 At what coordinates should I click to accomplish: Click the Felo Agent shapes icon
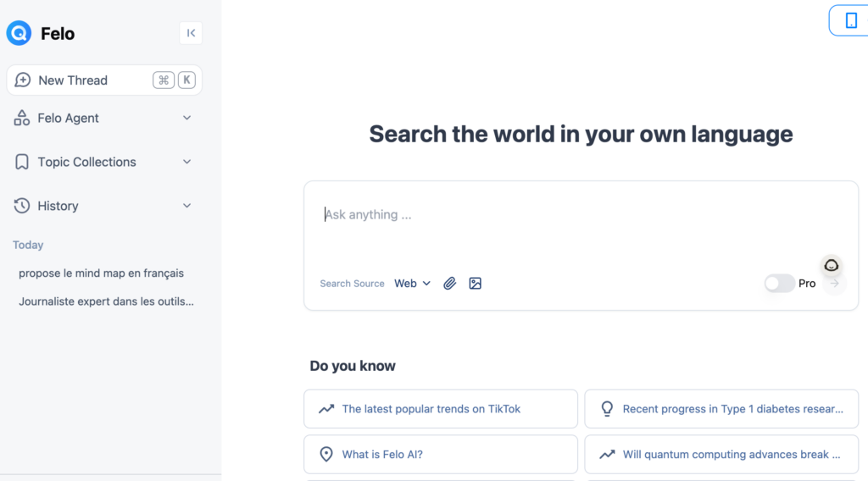pyautogui.click(x=21, y=118)
